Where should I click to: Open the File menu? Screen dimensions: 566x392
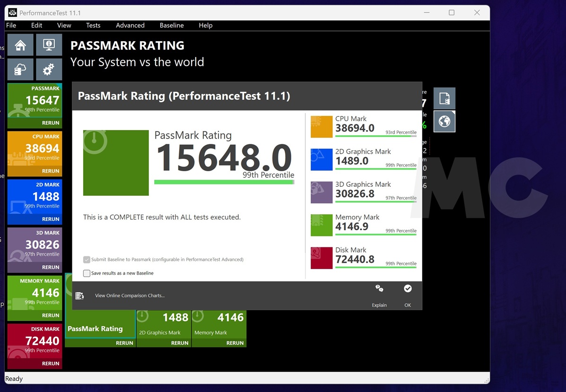(x=11, y=25)
